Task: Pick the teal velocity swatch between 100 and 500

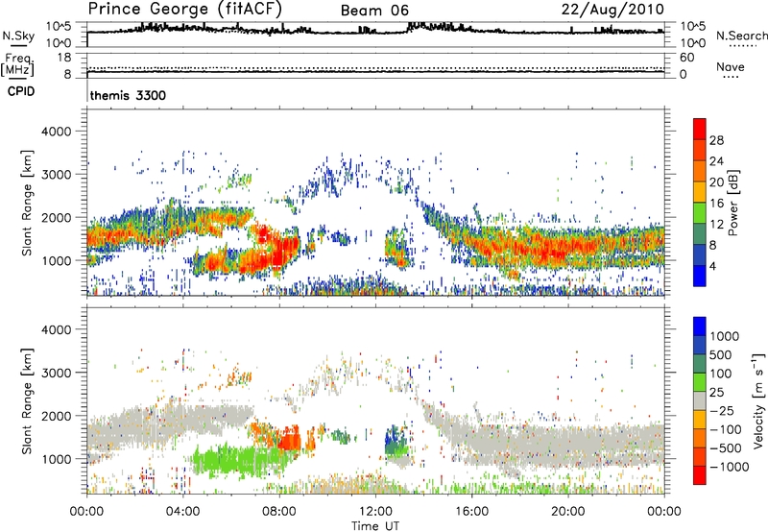Action: pyautogui.click(x=700, y=364)
